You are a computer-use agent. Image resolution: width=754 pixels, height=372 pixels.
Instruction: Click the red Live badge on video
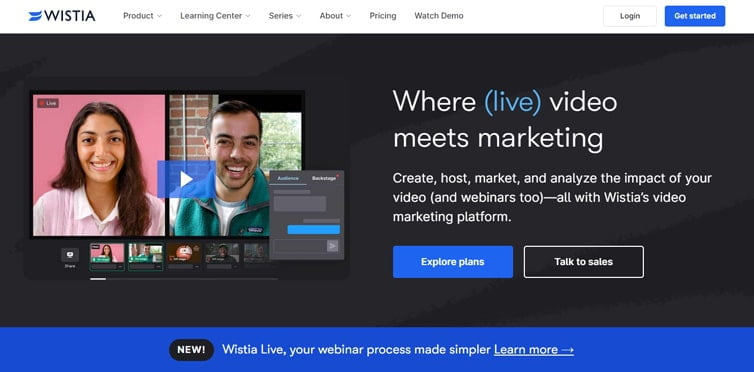point(48,103)
